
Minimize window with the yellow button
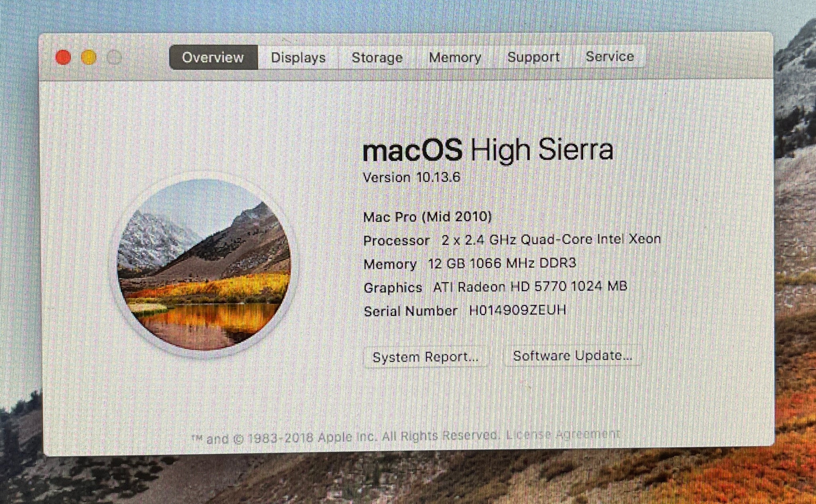[88, 57]
